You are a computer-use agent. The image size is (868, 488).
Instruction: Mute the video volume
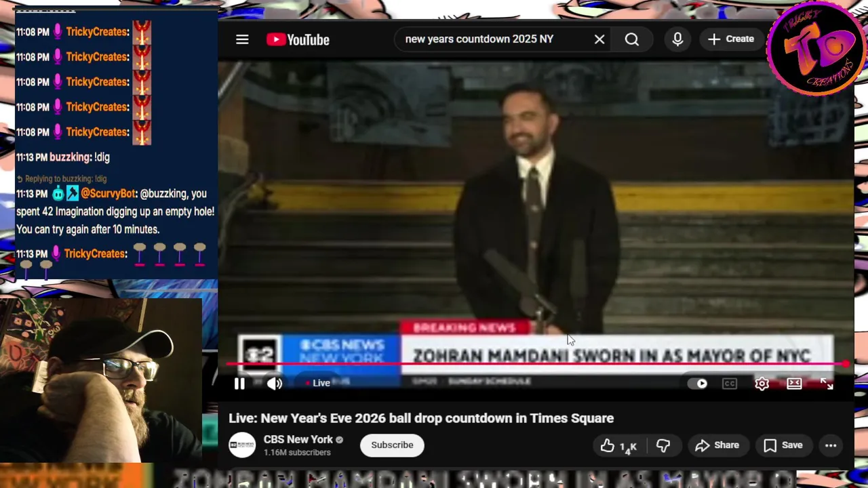coord(275,384)
